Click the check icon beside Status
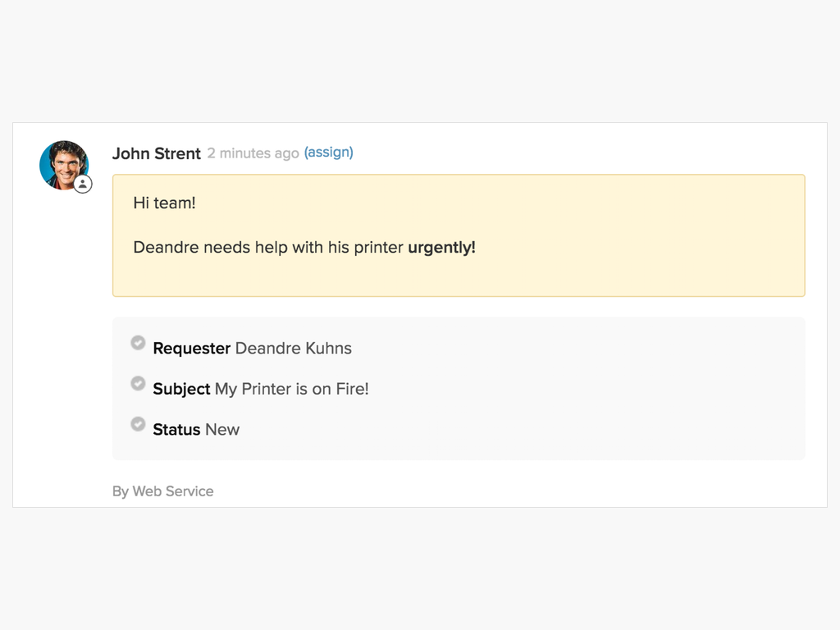 (138, 424)
